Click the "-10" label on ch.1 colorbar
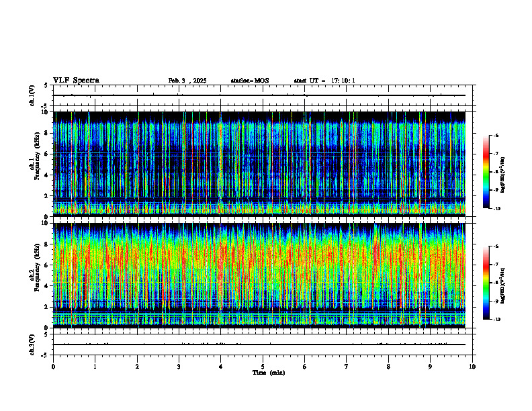The image size is (532, 411). (496, 209)
